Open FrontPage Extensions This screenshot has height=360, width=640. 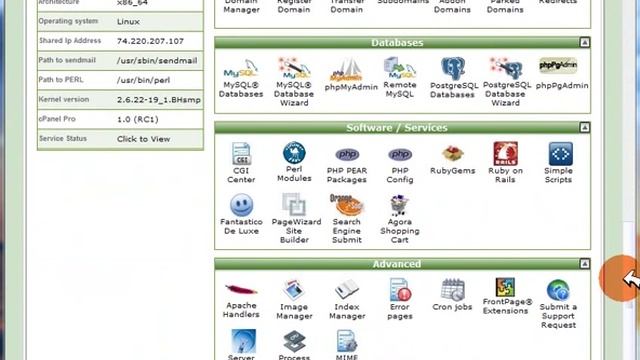(507, 296)
